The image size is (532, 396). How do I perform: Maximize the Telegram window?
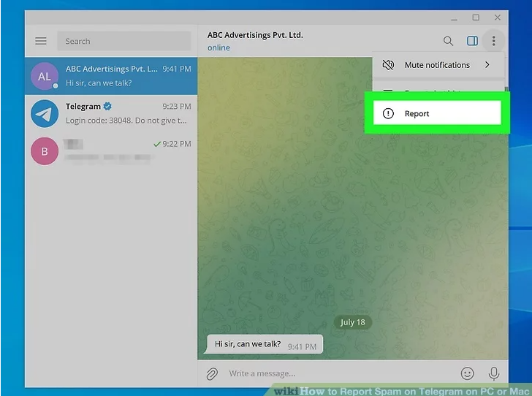[476, 18]
